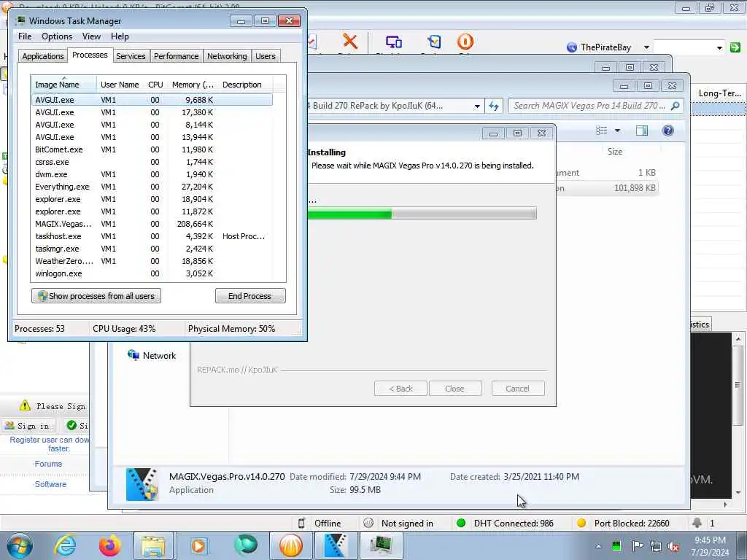This screenshot has width=747, height=560.
Task: Click the Explorer refresh arrows button
Action: [494, 106]
